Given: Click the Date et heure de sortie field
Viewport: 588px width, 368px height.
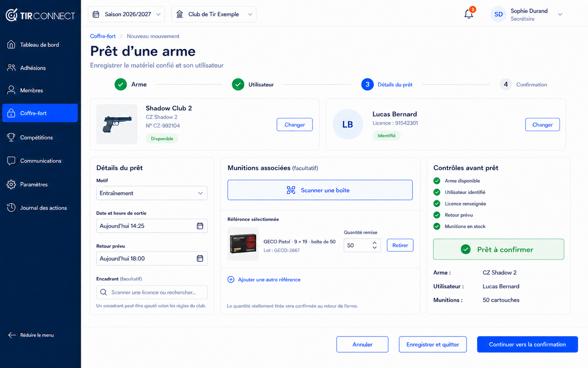Looking at the screenshot, I should click(152, 226).
